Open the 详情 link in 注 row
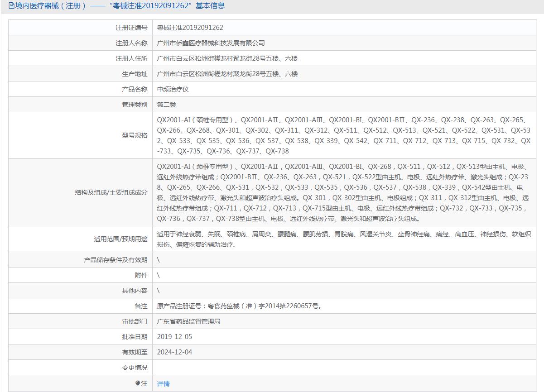The height and width of the screenshot is (392, 544). [x=163, y=384]
